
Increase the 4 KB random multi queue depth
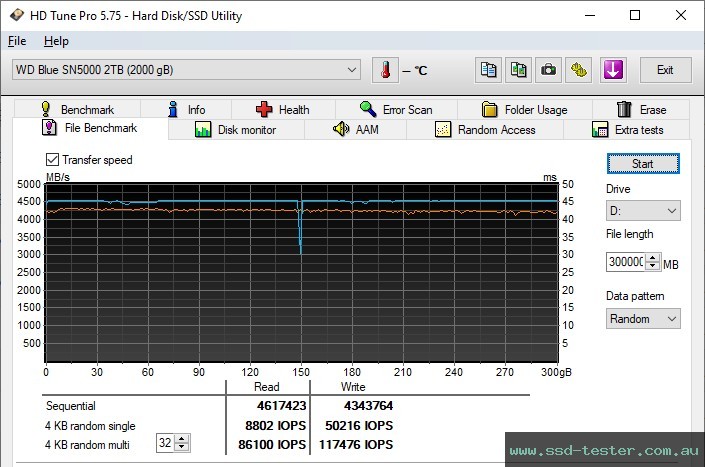(183, 439)
